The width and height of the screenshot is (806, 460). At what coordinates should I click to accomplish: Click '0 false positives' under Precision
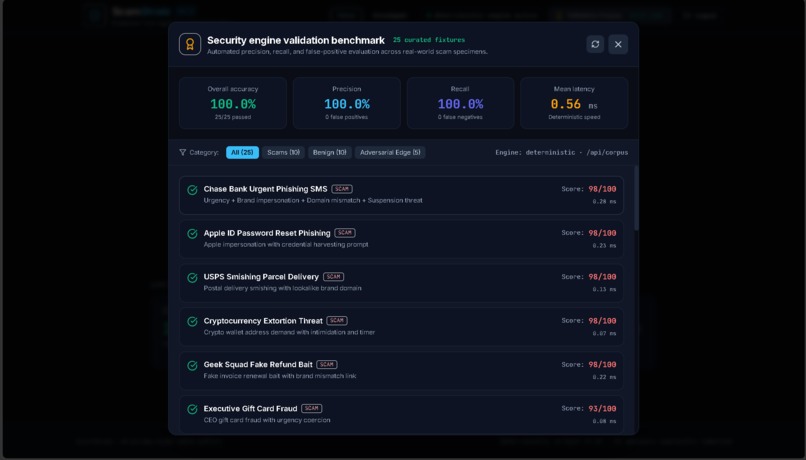pos(346,117)
